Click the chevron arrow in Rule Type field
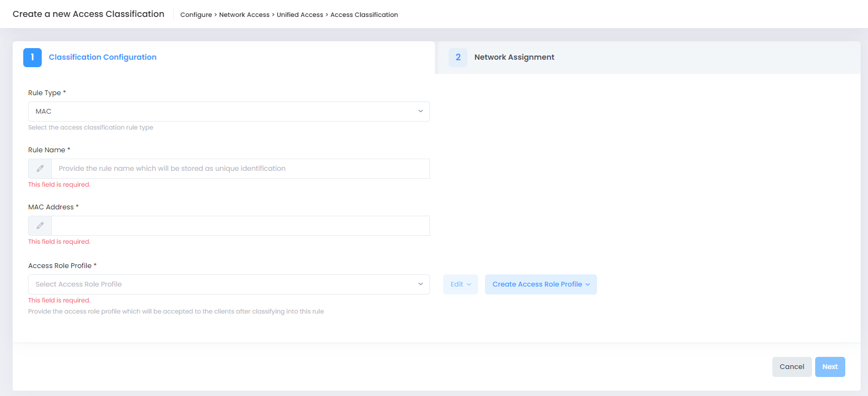The width and height of the screenshot is (868, 396). pos(421,112)
